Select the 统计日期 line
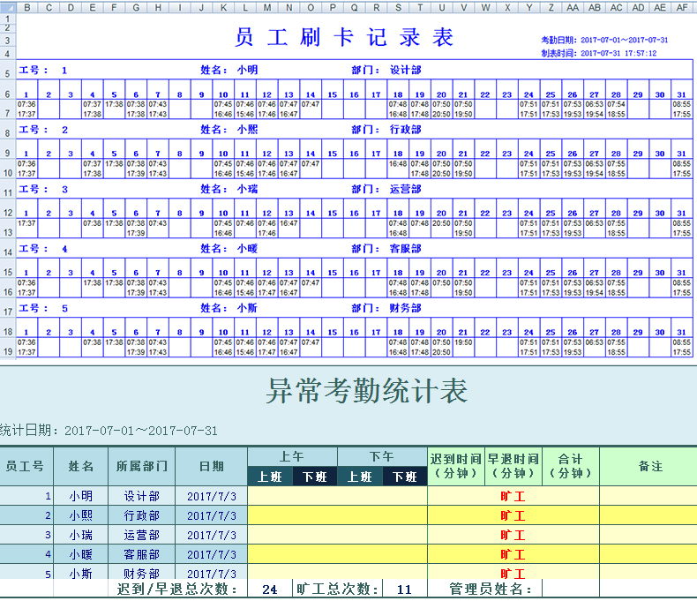 (x=109, y=431)
